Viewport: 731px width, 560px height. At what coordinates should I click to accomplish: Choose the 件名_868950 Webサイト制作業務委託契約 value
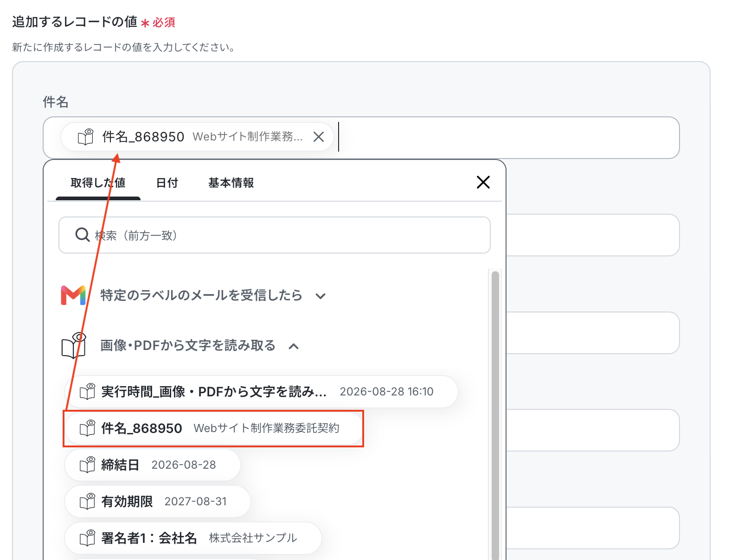point(213,428)
